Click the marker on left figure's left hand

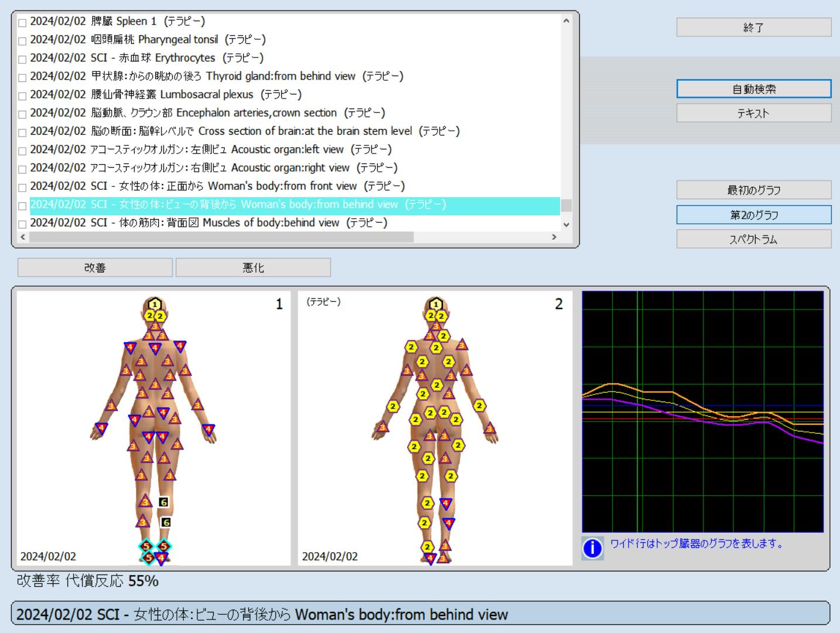[x=101, y=428]
